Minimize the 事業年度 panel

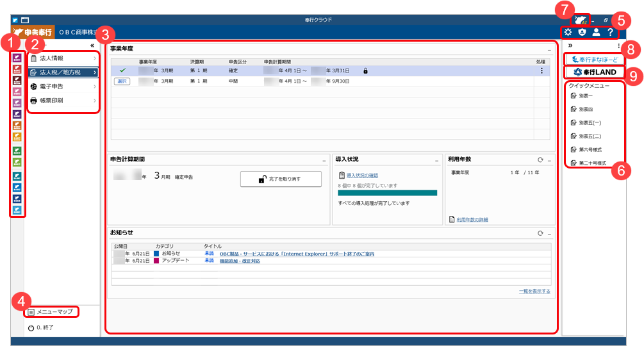[x=549, y=50]
